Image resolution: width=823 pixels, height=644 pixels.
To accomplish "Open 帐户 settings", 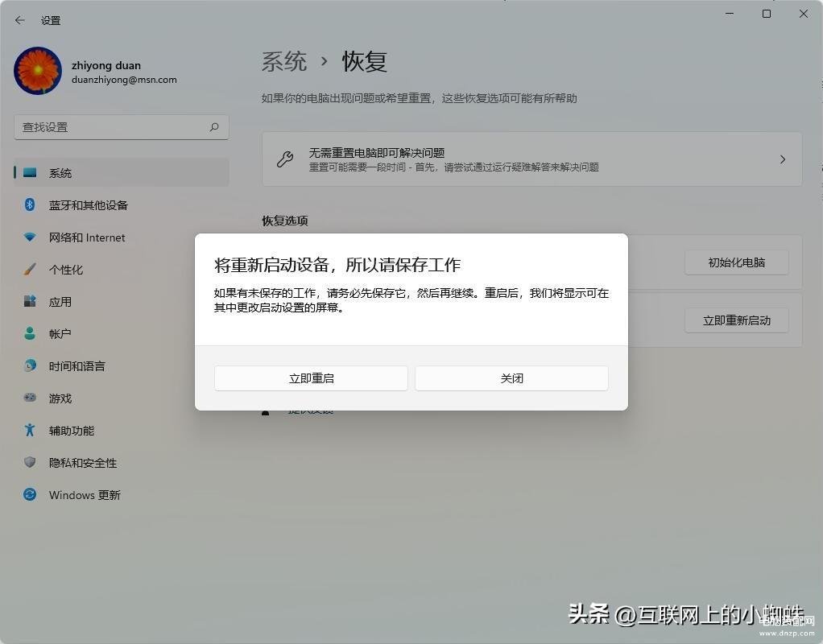I will click(122, 333).
